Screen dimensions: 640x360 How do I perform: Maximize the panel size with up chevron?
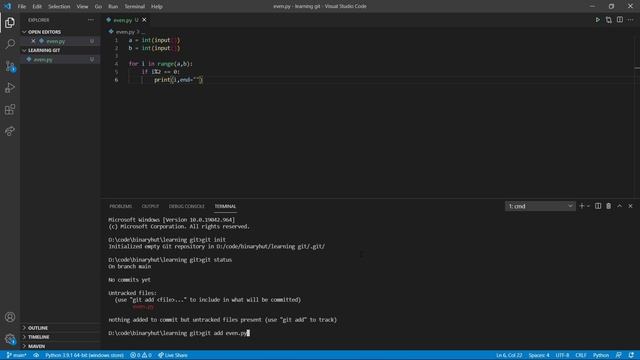(620, 206)
